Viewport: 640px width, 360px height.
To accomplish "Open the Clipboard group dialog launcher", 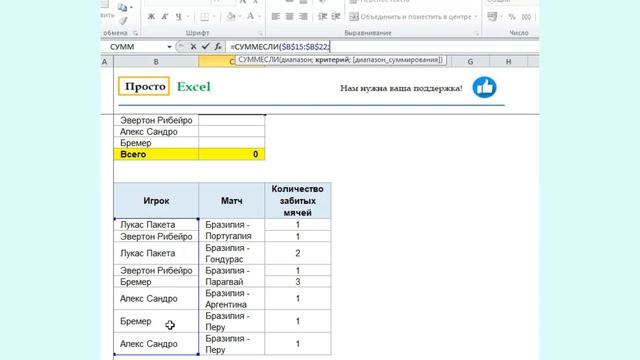I will click(136, 33).
